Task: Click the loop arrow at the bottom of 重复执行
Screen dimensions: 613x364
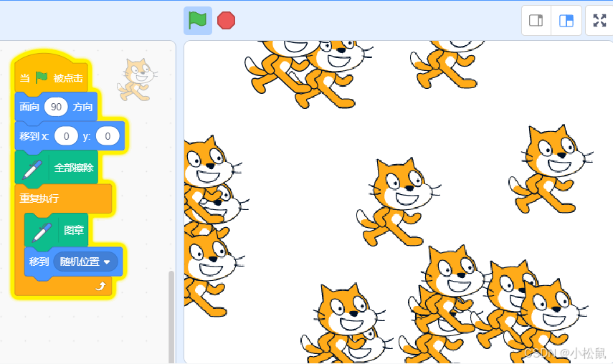Action: coord(101,287)
